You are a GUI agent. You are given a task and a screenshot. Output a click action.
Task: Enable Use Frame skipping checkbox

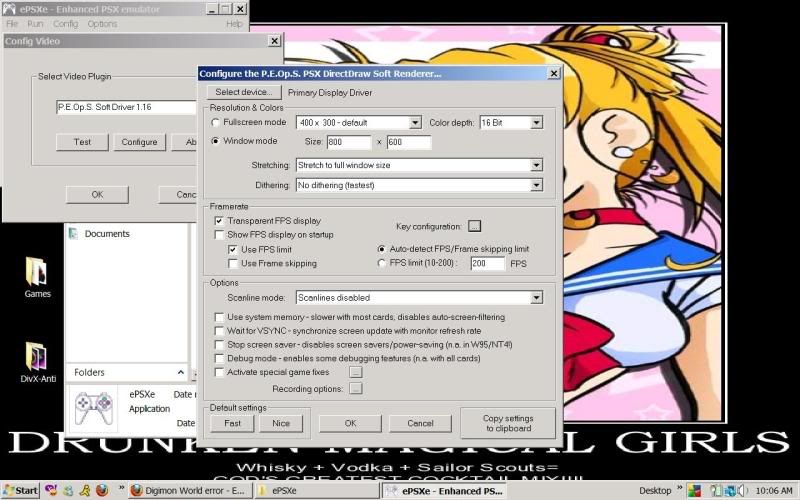233,263
